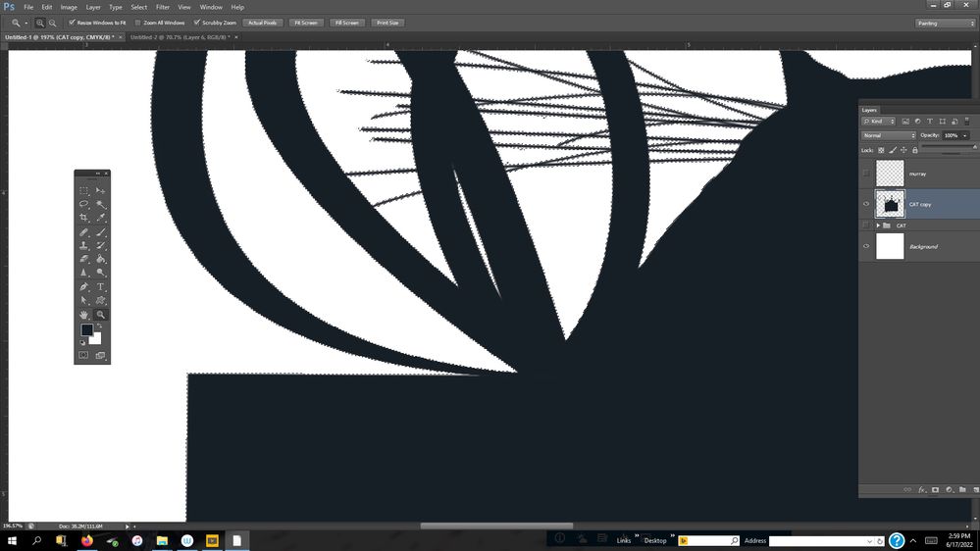Select the Lasso tool

(x=83, y=204)
